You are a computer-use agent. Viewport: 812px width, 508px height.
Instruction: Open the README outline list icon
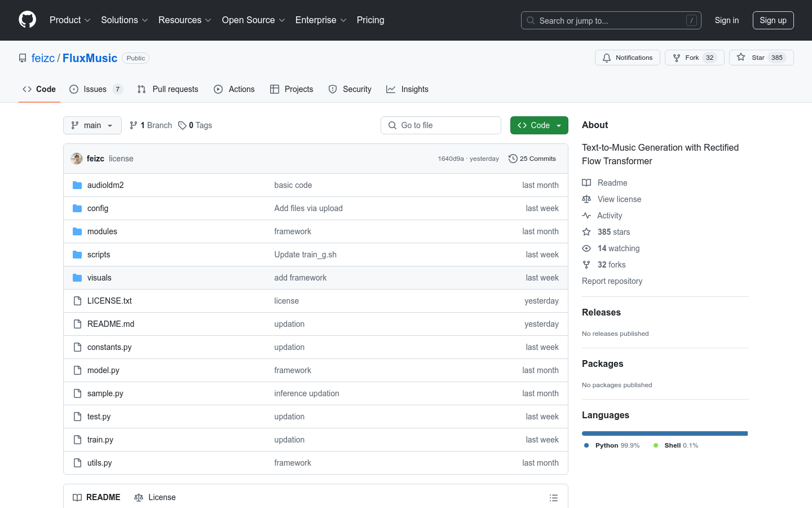point(554,498)
